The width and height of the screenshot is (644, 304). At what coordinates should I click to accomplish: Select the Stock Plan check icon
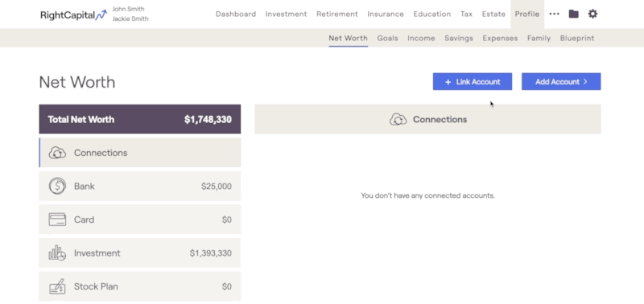tap(57, 286)
